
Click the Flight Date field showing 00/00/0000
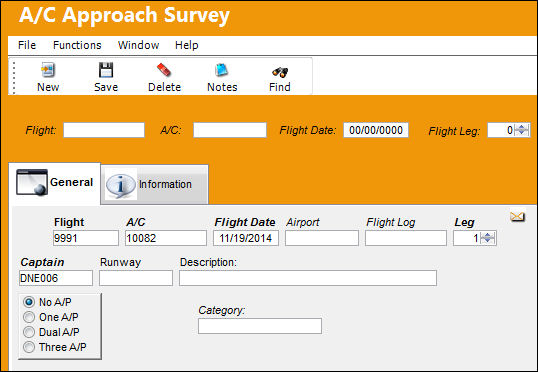pyautogui.click(x=376, y=130)
